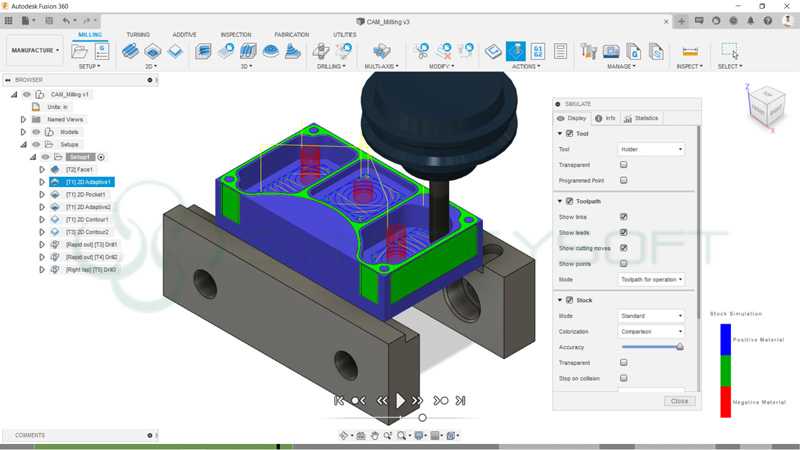This screenshot has height=450, width=800.
Task: Open the Info tab in Simulate panel
Action: pos(605,118)
